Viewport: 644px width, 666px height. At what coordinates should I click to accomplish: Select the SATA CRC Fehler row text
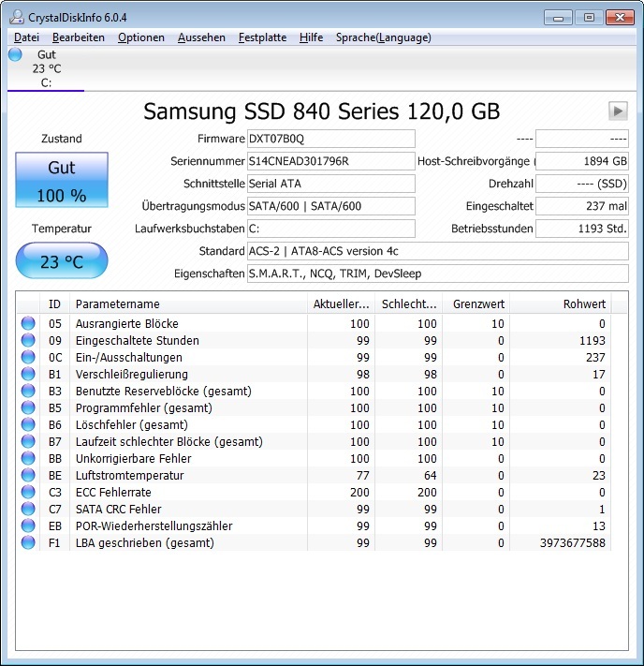coord(119,509)
